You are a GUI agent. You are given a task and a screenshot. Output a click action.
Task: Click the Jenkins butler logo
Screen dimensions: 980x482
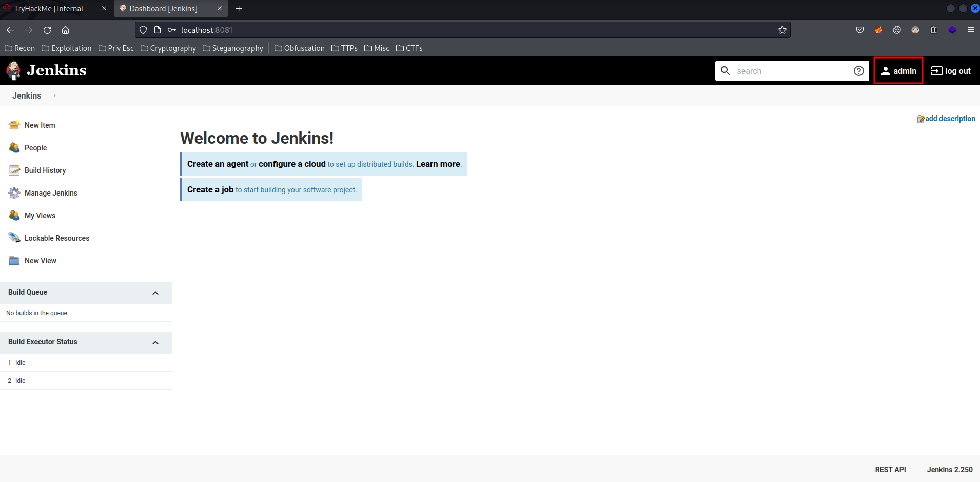pos(14,71)
